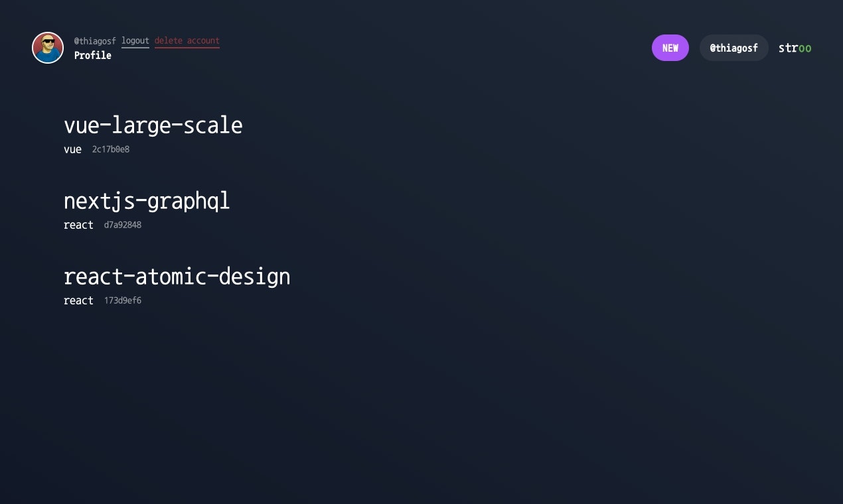The width and height of the screenshot is (843, 504).
Task: Click the d7a92848 hash text
Action: click(x=123, y=225)
